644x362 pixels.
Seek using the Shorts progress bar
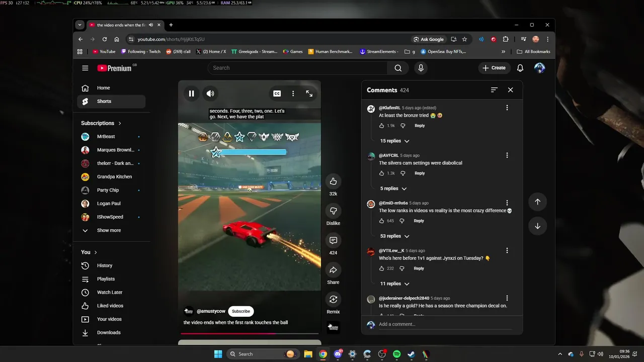(x=250, y=333)
